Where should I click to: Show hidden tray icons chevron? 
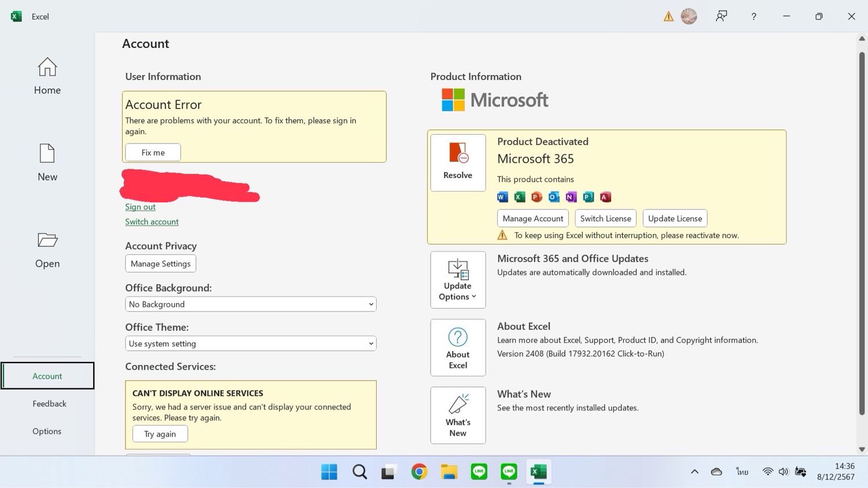694,472
